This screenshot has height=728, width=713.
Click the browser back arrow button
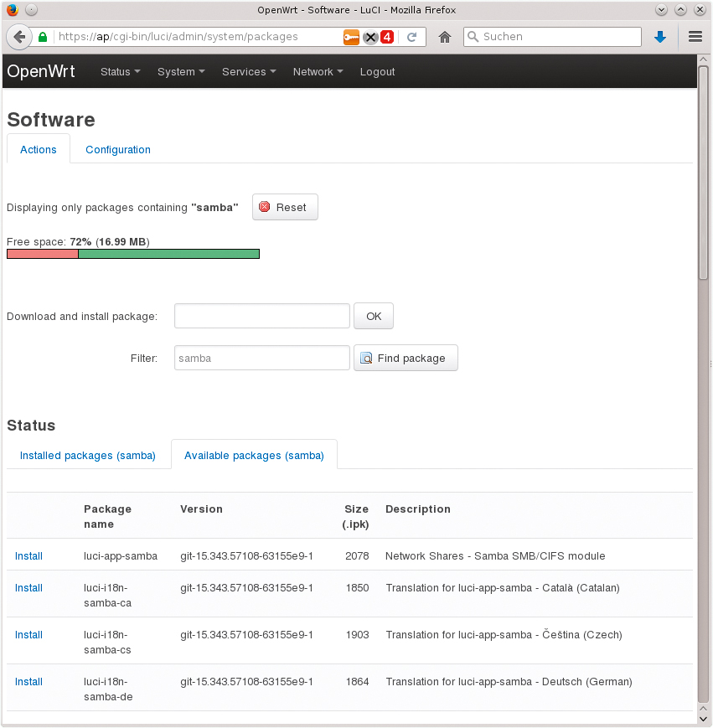coord(19,37)
